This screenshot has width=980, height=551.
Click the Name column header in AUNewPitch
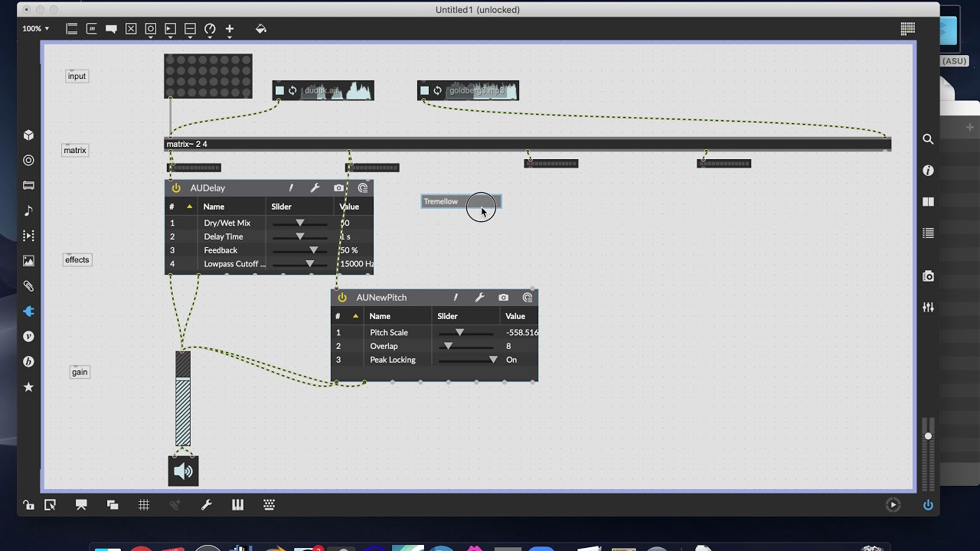380,316
